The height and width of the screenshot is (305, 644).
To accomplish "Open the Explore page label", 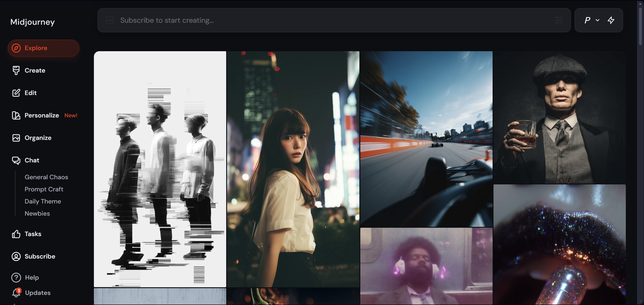I will click(36, 48).
